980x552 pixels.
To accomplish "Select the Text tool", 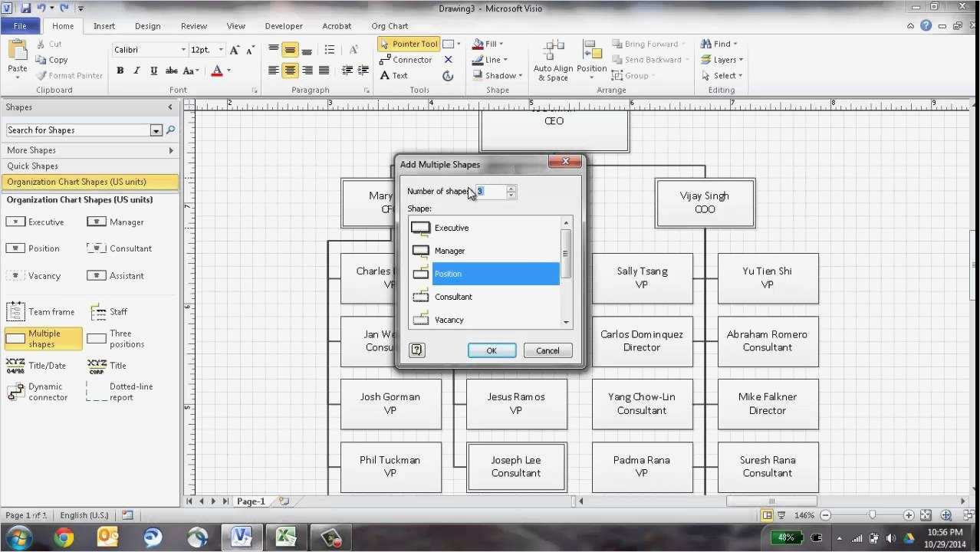I will 394,75.
